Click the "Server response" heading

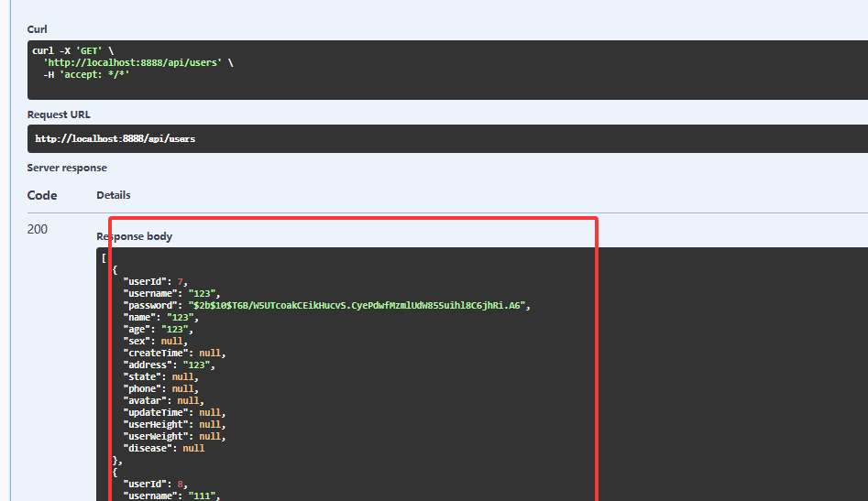[x=67, y=168]
